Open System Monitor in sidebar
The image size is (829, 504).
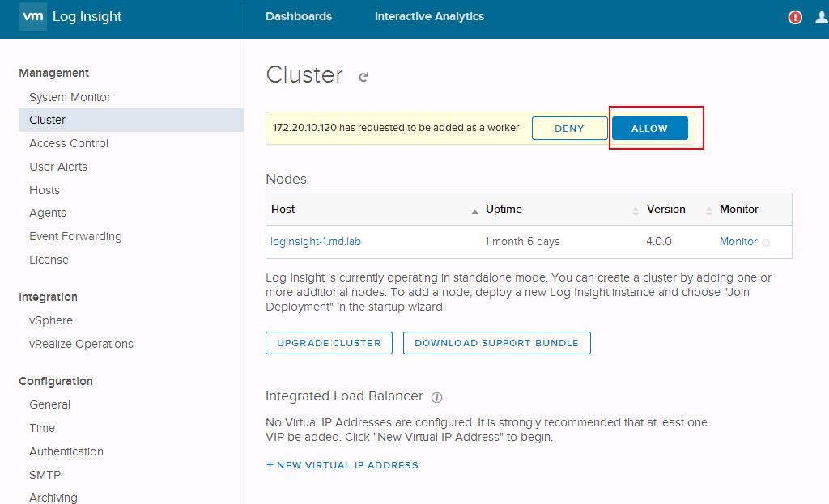[70, 97]
